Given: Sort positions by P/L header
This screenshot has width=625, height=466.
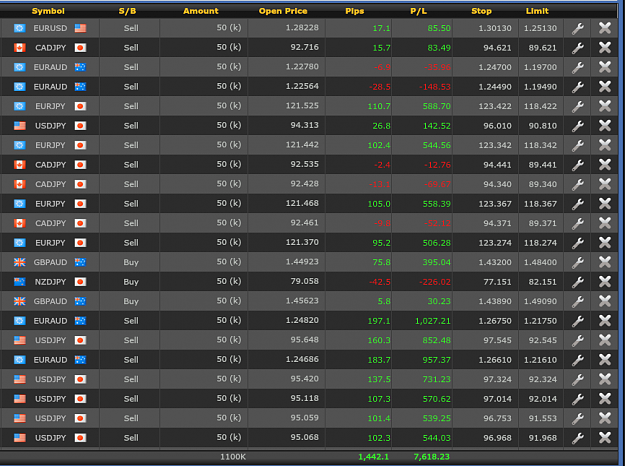Looking at the screenshot, I should click(x=419, y=11).
